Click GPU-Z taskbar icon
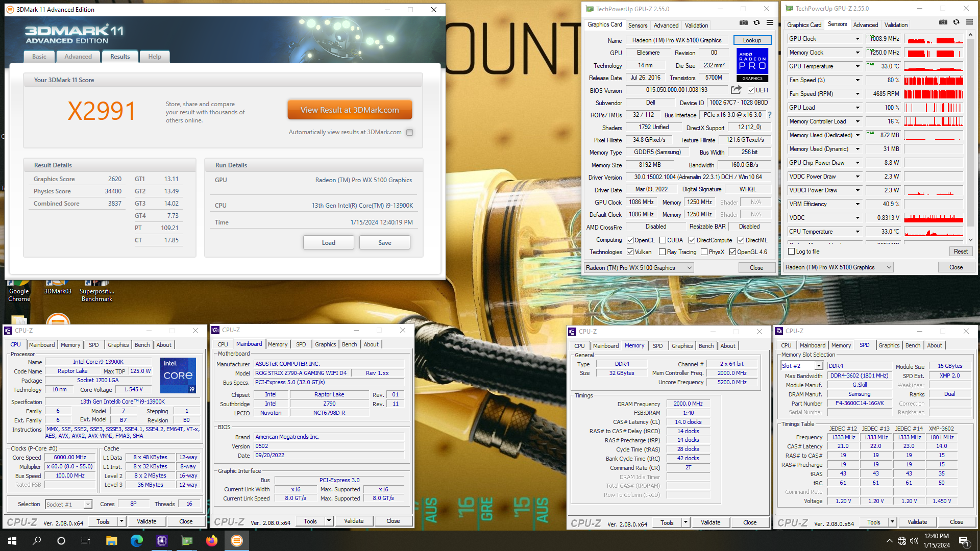 [187, 541]
